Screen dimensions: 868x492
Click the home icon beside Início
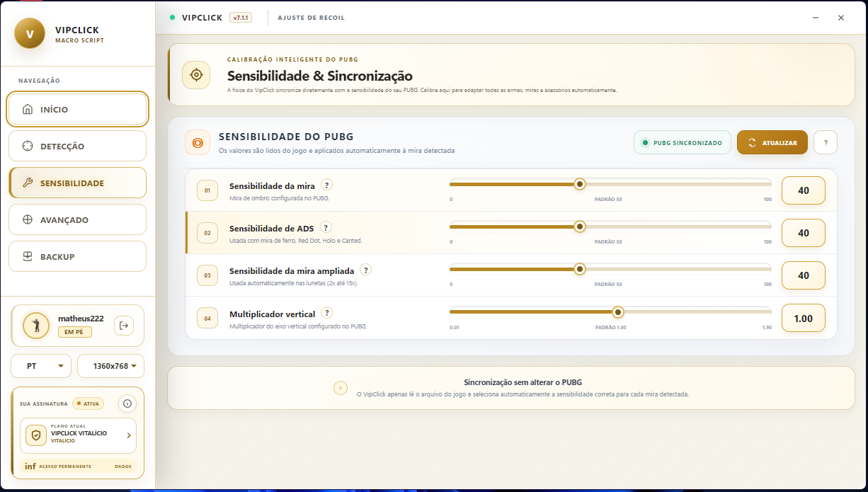pos(28,110)
